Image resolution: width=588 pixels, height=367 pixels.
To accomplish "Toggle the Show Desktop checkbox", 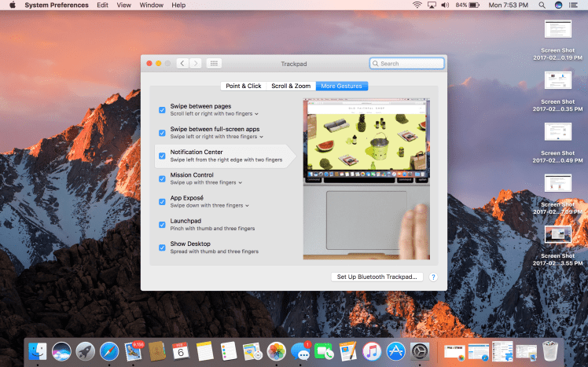I will 162,247.
